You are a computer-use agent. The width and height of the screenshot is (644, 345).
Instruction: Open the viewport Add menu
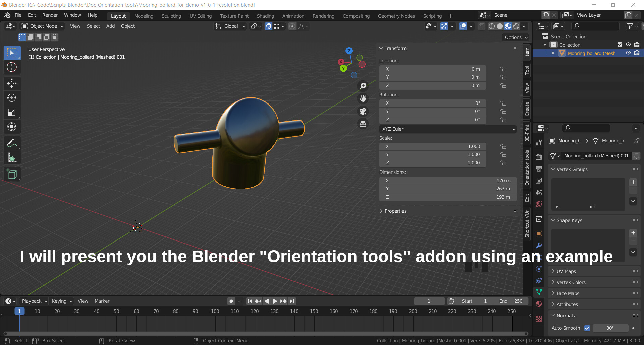coord(110,26)
